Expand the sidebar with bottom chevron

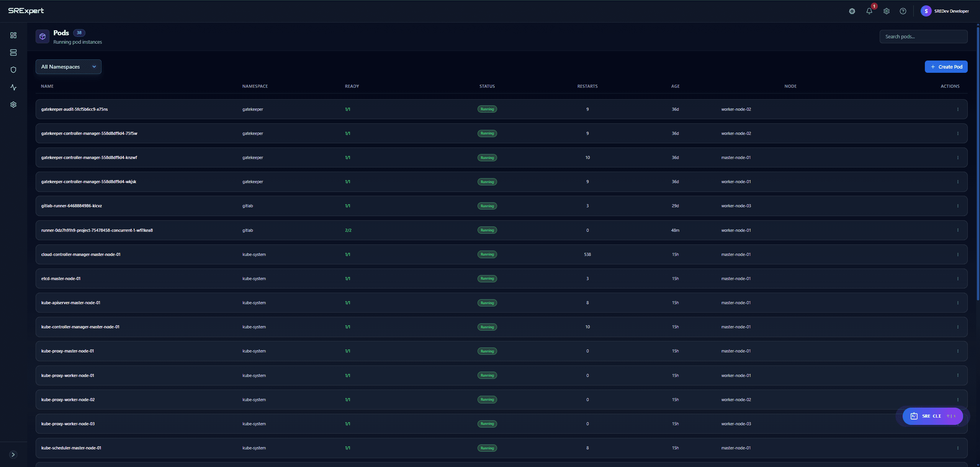(x=13, y=454)
